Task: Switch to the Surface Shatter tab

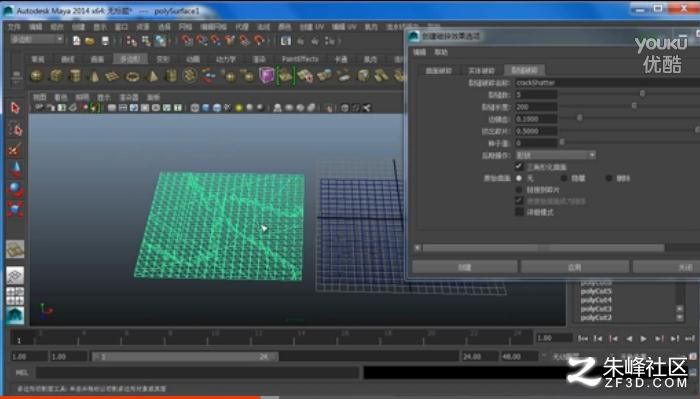Action: (x=438, y=70)
